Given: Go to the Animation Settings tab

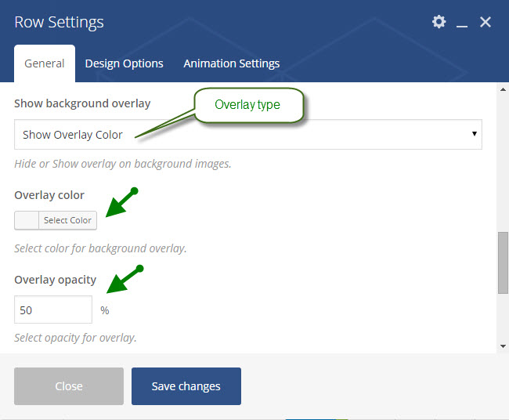Looking at the screenshot, I should pyautogui.click(x=232, y=63).
